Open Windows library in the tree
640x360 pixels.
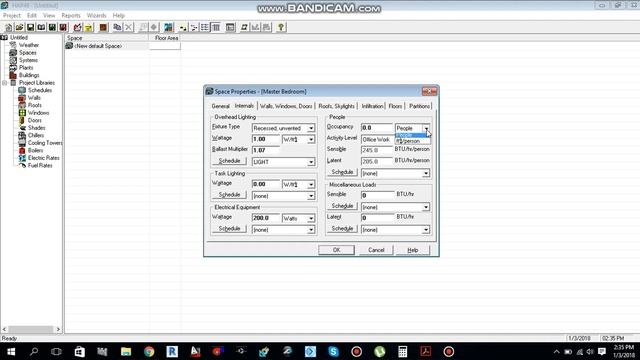click(38, 113)
